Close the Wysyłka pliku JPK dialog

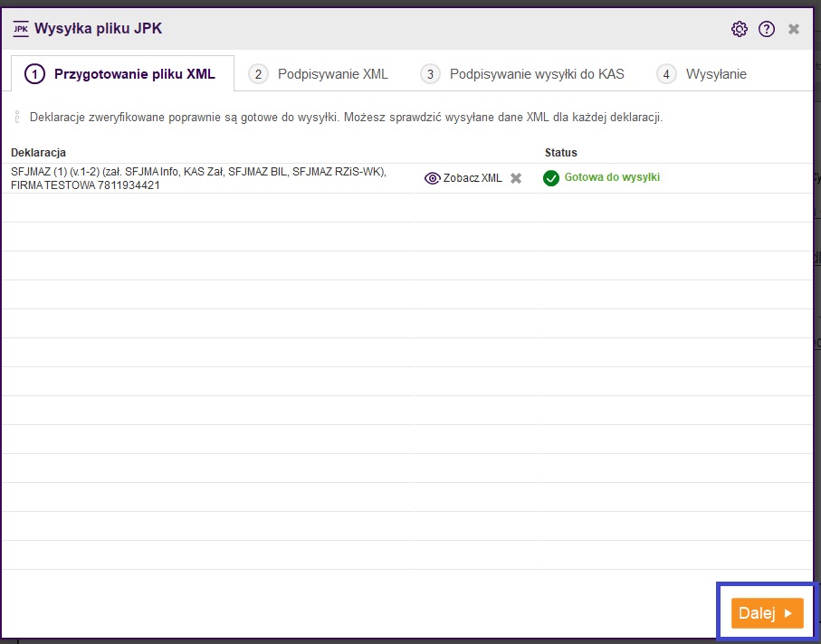click(x=794, y=29)
